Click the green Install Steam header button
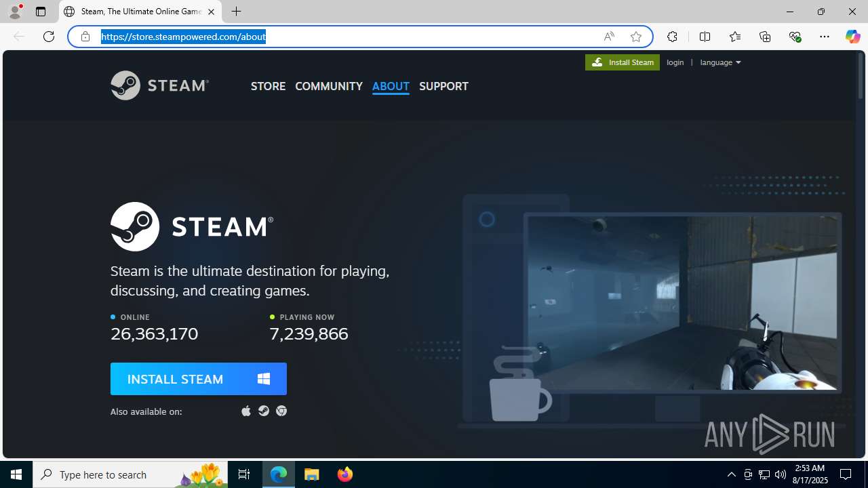Image resolution: width=868 pixels, height=488 pixels. tap(622, 62)
